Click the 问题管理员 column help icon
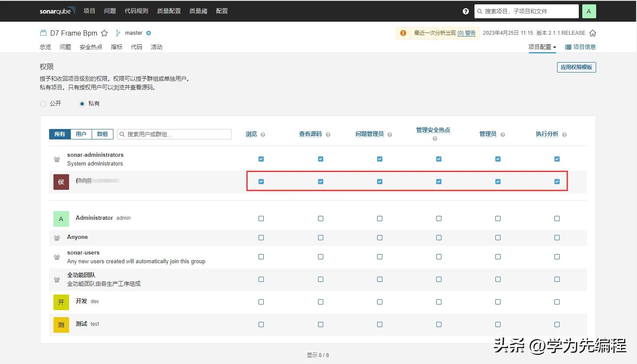This screenshot has width=637, height=364. (390, 134)
